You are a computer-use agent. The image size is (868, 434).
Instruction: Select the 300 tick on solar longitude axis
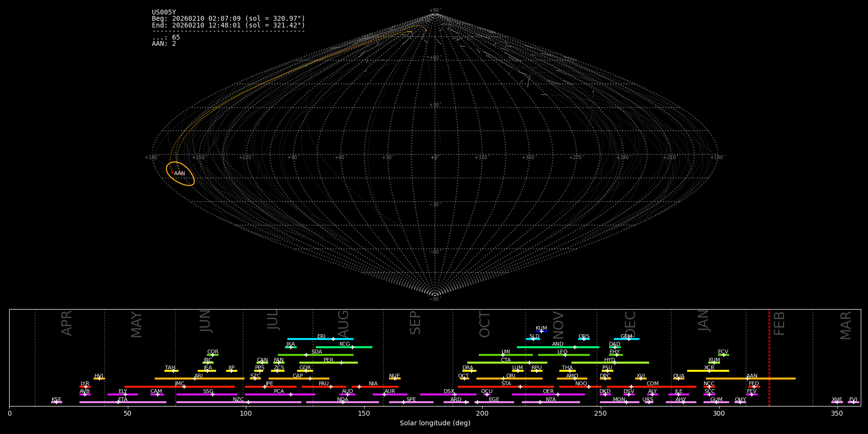[719, 413]
